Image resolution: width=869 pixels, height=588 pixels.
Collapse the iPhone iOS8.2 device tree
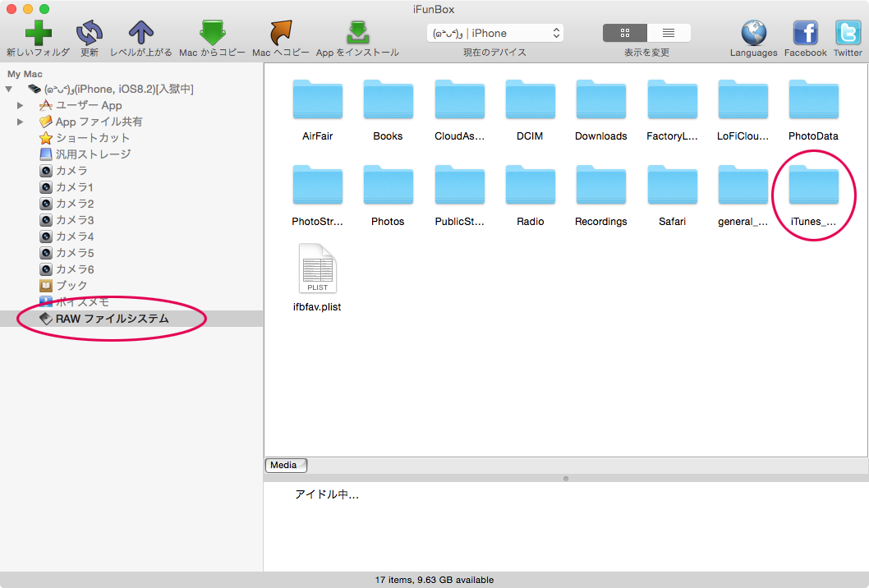tap(9, 90)
